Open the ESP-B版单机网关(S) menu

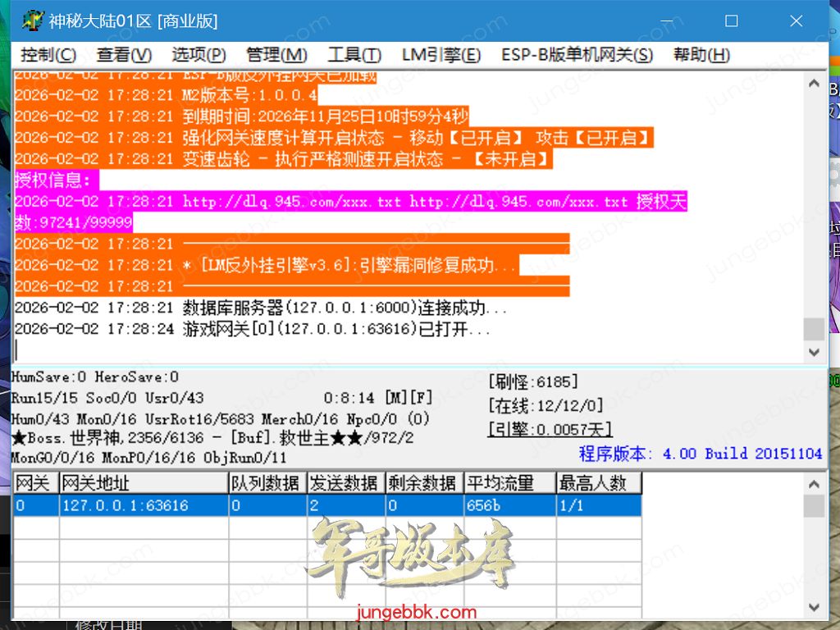coord(577,55)
